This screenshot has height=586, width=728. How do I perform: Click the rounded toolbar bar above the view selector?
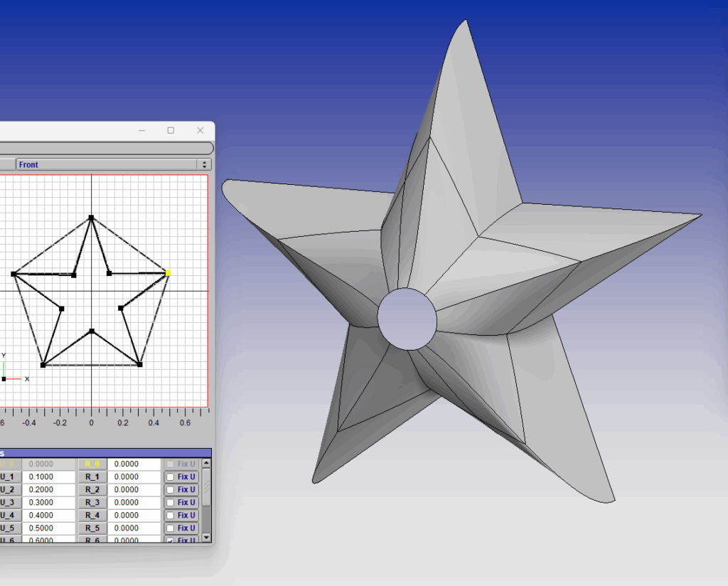[x=105, y=147]
